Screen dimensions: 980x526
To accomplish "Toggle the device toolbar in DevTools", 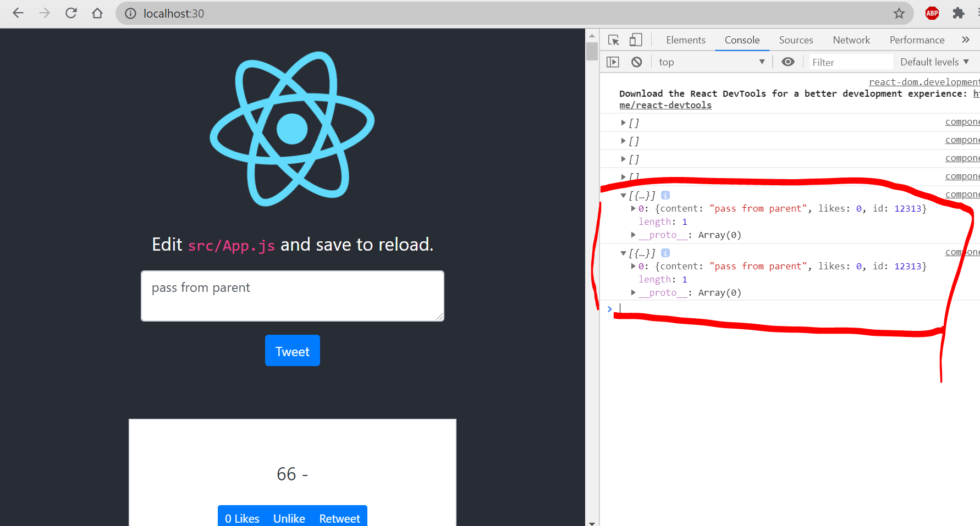I will click(x=636, y=40).
